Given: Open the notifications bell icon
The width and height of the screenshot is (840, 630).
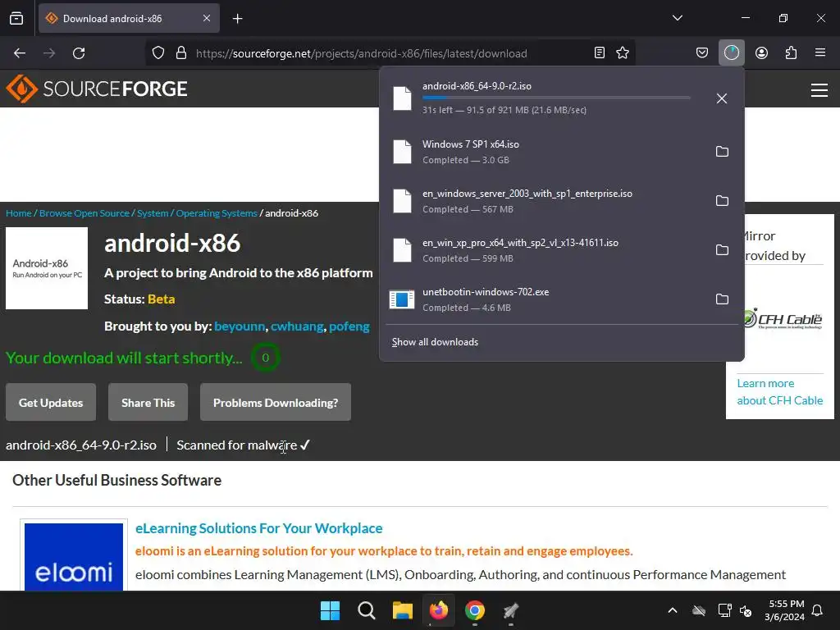Looking at the screenshot, I should (x=818, y=610).
